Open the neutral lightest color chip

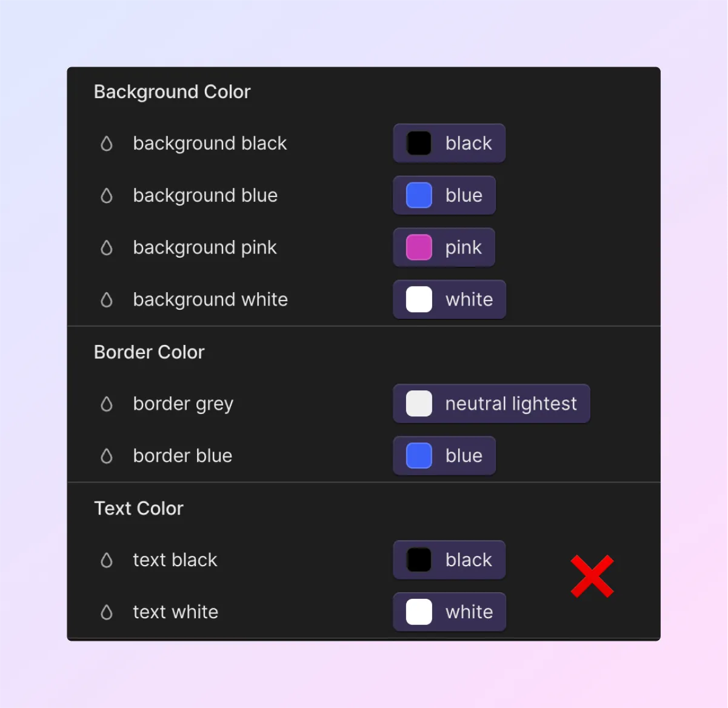point(492,404)
